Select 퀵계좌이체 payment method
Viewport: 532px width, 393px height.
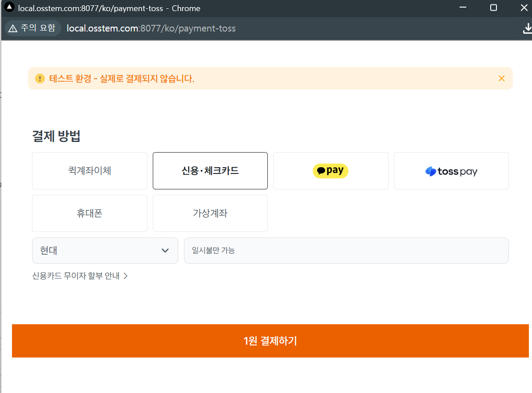(90, 171)
